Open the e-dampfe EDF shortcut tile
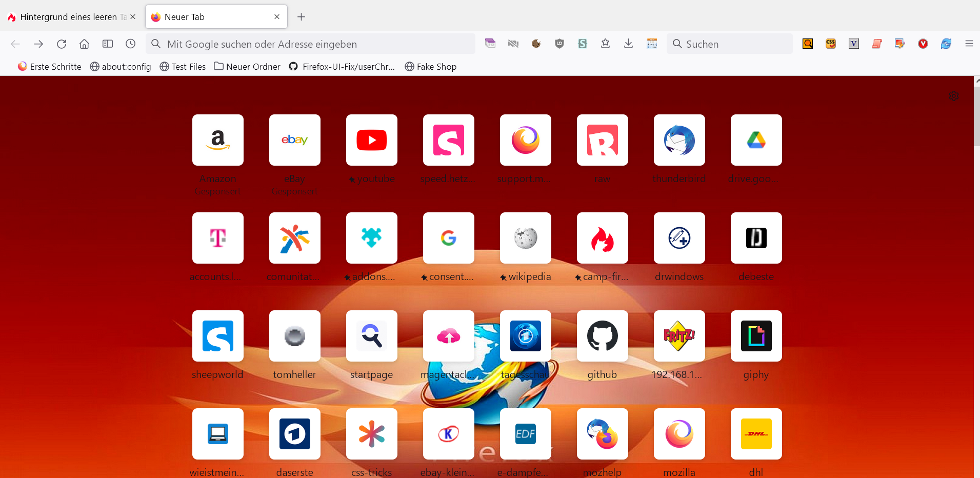Viewport: 980px width, 478px height. (526, 434)
